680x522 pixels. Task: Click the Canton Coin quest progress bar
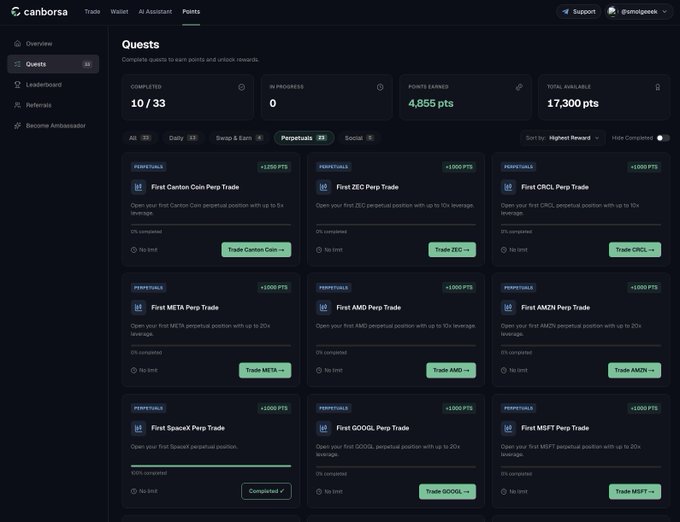tap(211, 225)
